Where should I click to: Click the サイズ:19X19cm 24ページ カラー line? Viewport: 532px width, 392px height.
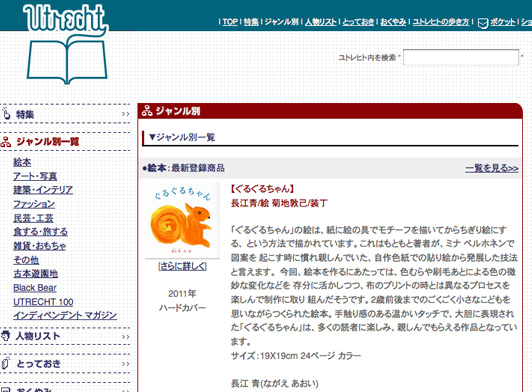[296, 356]
